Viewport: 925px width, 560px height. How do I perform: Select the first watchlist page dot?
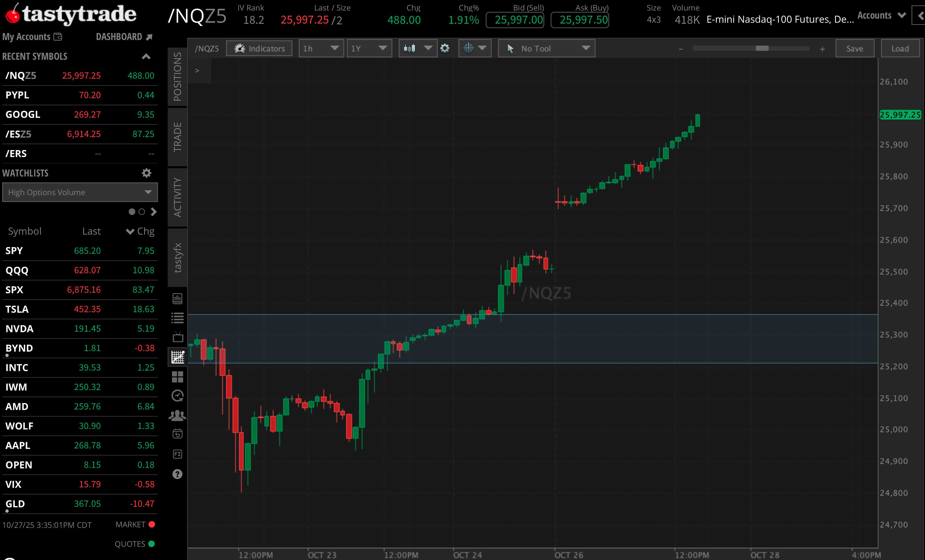coord(132,212)
